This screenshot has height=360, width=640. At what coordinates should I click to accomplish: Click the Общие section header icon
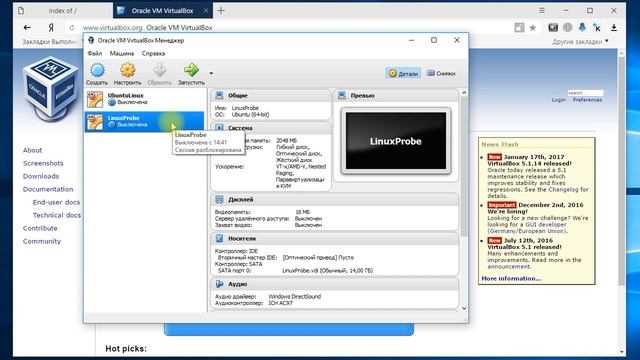coord(219,96)
